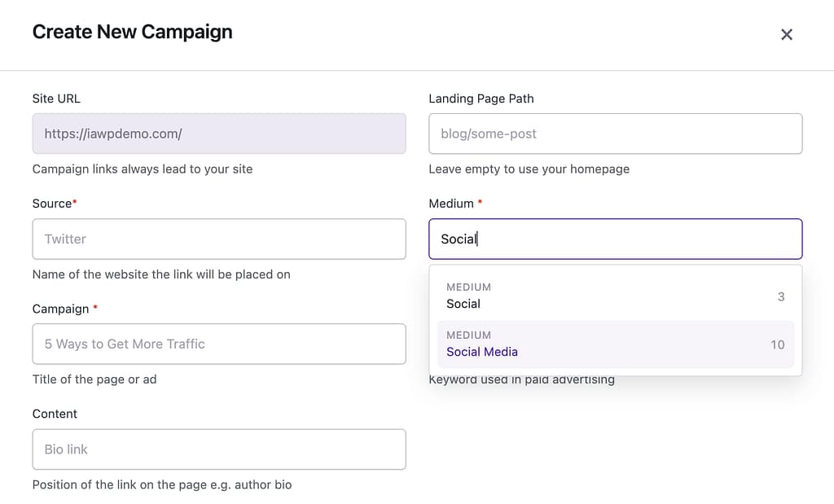
Task: Focus the Landing Page Path input
Action: 616,134
